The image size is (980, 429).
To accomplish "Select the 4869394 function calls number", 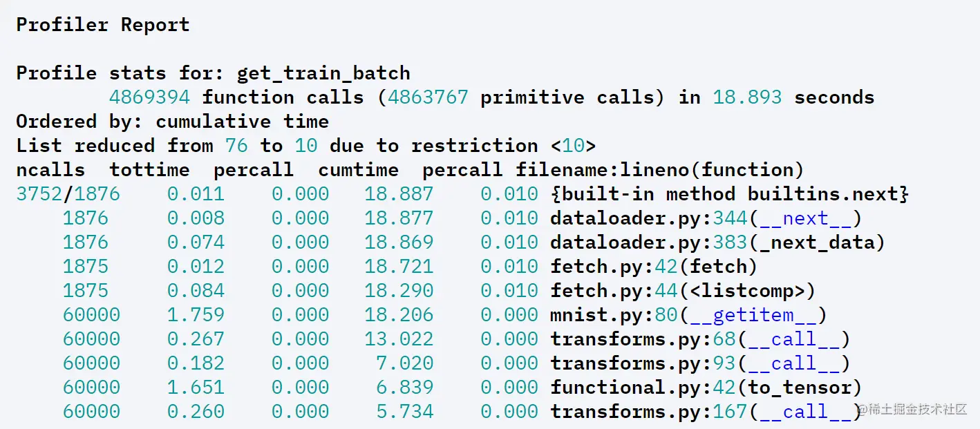I will 149,97.
